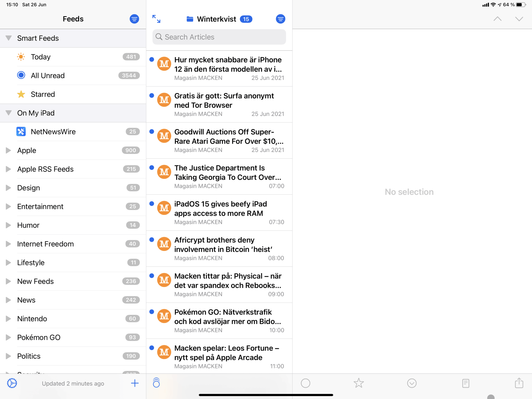Toggle read status circle icon
Screen dimensions: 532x399
(305, 383)
